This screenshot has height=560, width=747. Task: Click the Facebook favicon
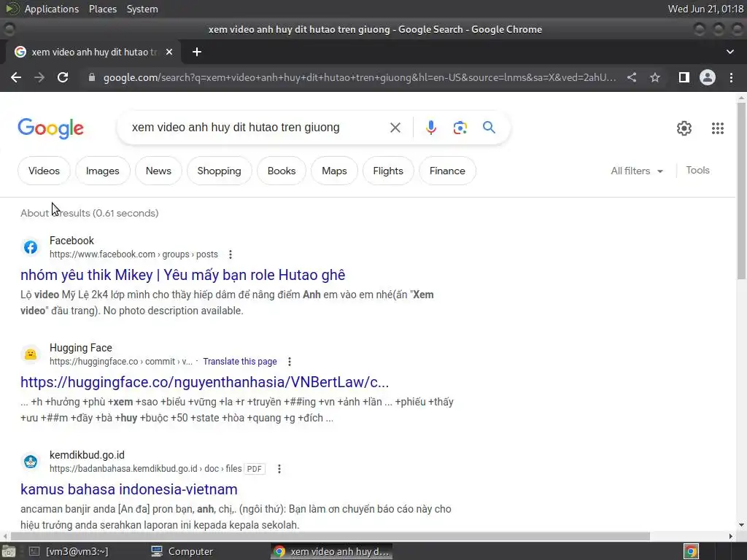click(x=31, y=247)
